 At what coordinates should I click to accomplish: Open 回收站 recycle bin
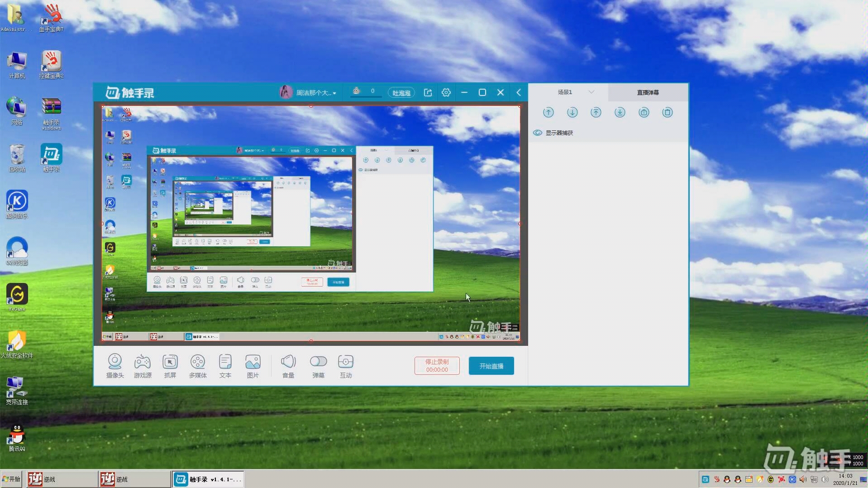(17, 158)
